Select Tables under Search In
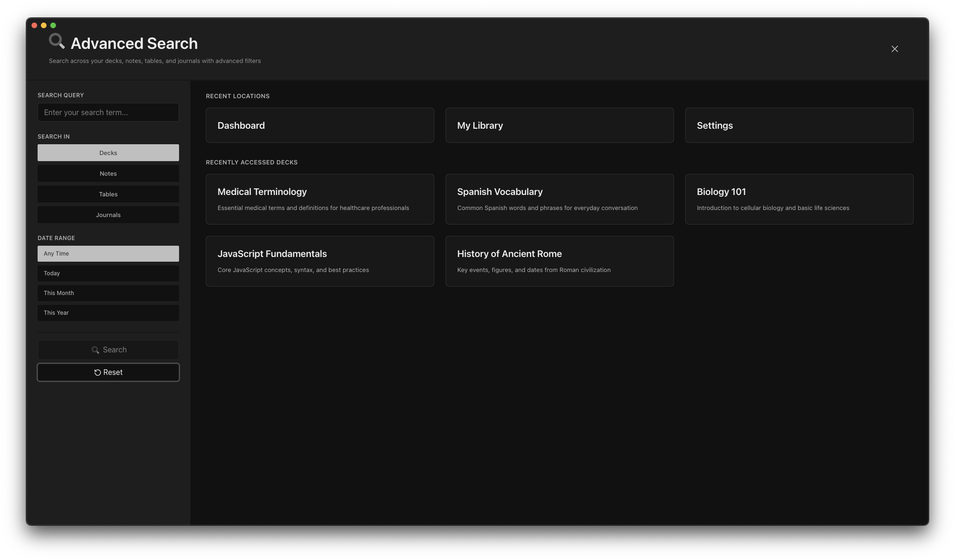 point(108,194)
